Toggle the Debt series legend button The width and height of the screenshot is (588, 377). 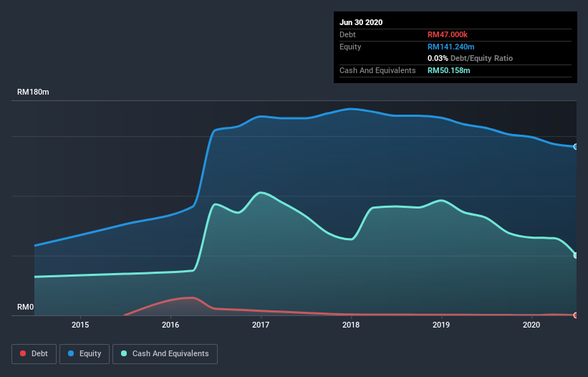coord(34,354)
